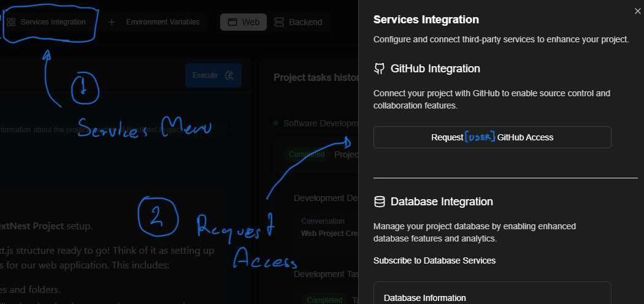Click the Services Integration grid icon
Screen dimensions: 644x304
click(x=11, y=22)
